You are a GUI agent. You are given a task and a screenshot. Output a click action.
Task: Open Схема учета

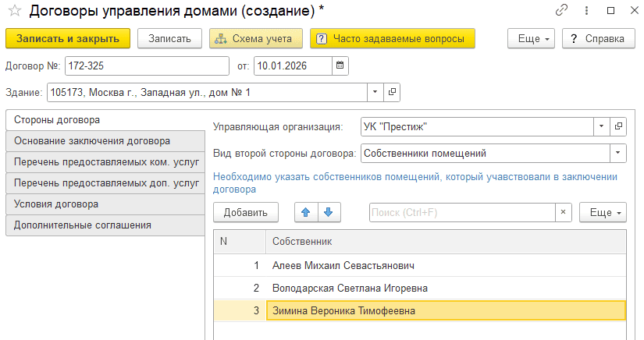256,38
